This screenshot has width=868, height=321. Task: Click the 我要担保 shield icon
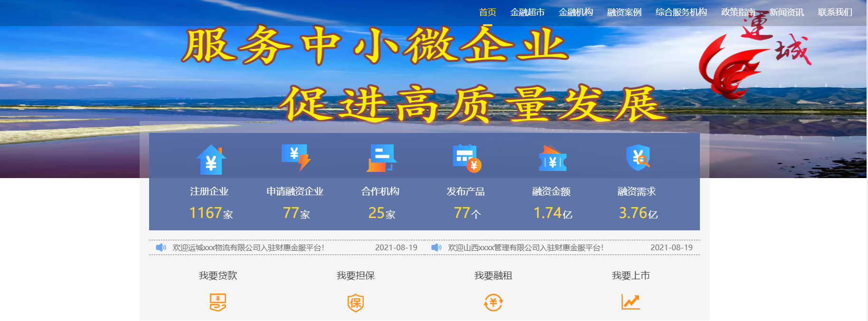pos(356,302)
